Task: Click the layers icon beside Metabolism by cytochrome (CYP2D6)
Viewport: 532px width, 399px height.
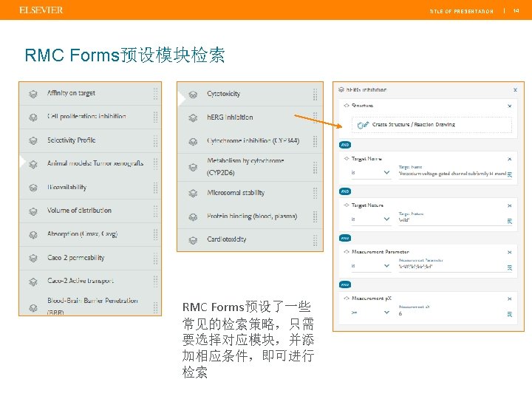Action: (193, 167)
